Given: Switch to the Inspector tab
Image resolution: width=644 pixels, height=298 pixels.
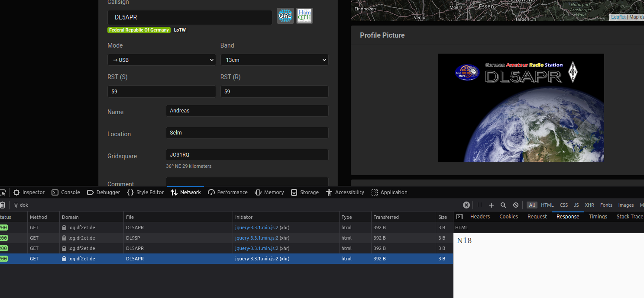Looking at the screenshot, I should tap(29, 192).
